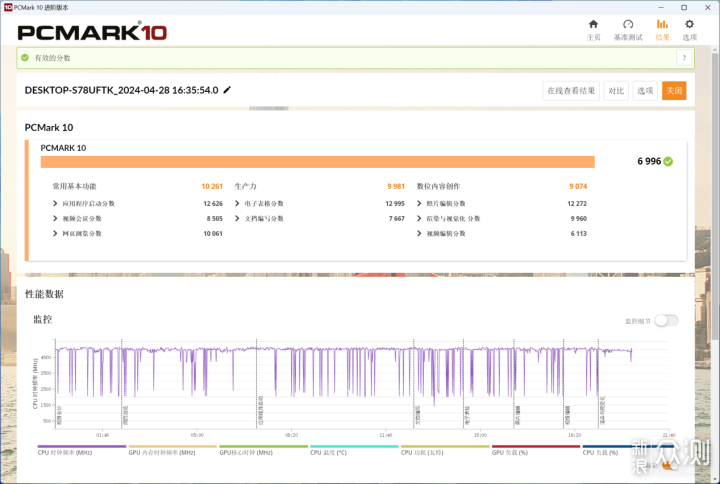Expand 电子表格分数 row
This screenshot has height=484, width=720.
237,203
